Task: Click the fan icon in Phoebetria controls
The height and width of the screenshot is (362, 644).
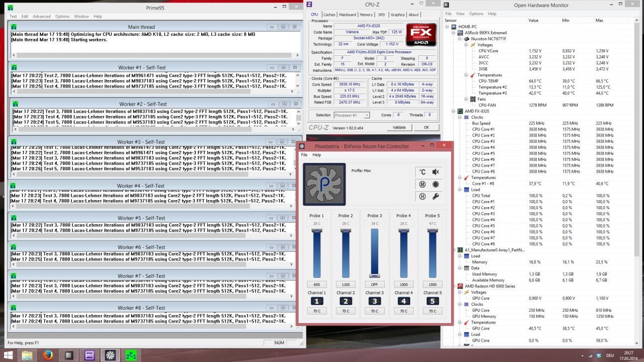Action: click(435, 184)
